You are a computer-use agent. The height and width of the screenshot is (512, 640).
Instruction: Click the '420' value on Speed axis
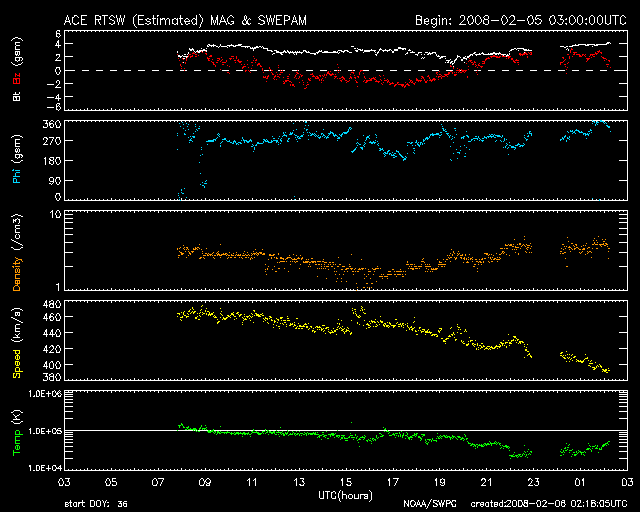click(x=52, y=349)
